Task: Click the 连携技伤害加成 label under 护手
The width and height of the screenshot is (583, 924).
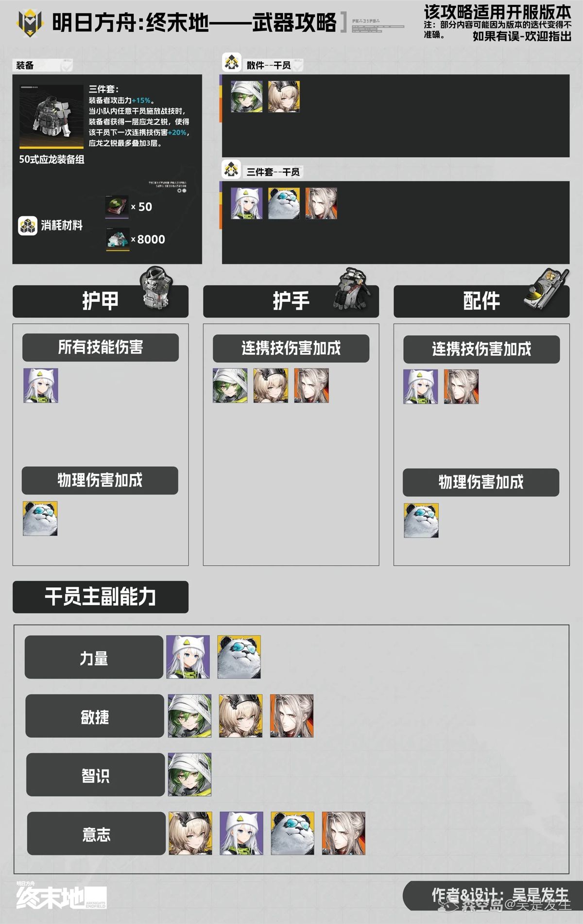Action: coord(291,348)
